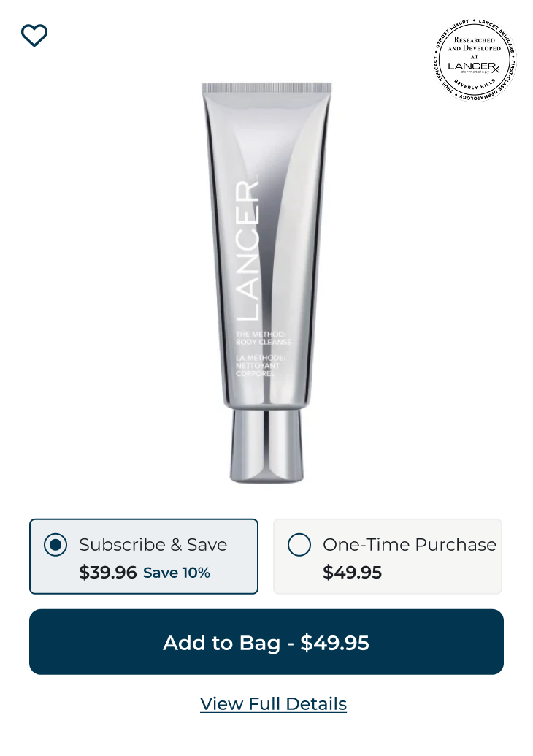Click the Add to Bag - $49.95 button
The image size is (533, 756).
[x=266, y=642]
